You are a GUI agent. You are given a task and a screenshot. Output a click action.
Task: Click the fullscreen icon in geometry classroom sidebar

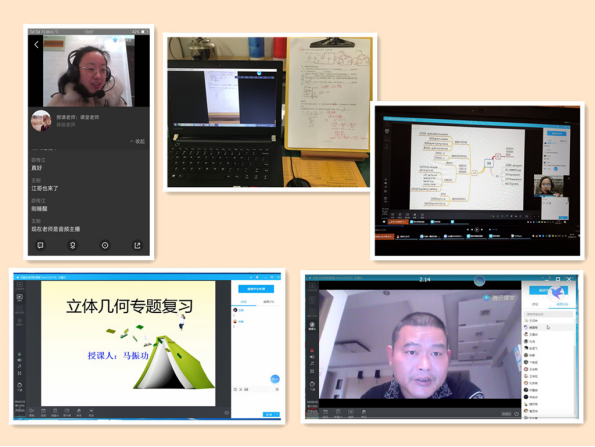pyautogui.click(x=19, y=373)
